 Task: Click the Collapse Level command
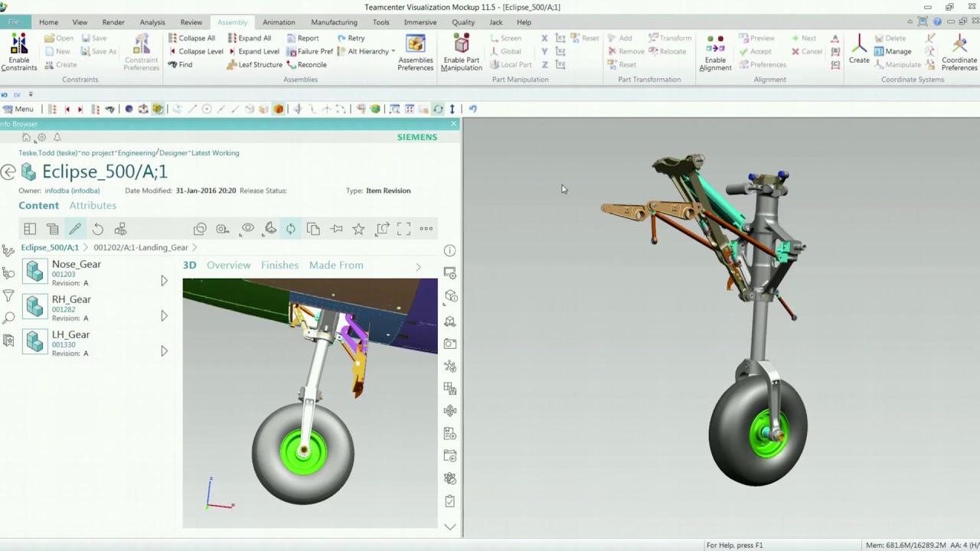point(195,51)
